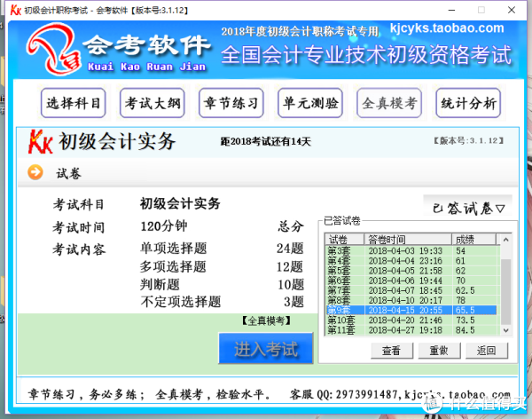Select the 第5套 exam row

click(x=411, y=271)
